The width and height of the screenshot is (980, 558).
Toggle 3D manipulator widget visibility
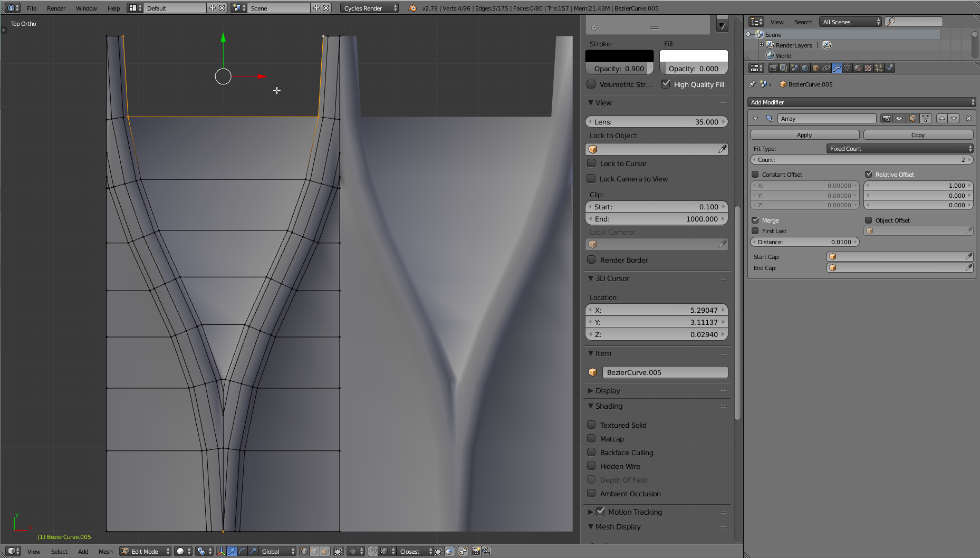(221, 551)
